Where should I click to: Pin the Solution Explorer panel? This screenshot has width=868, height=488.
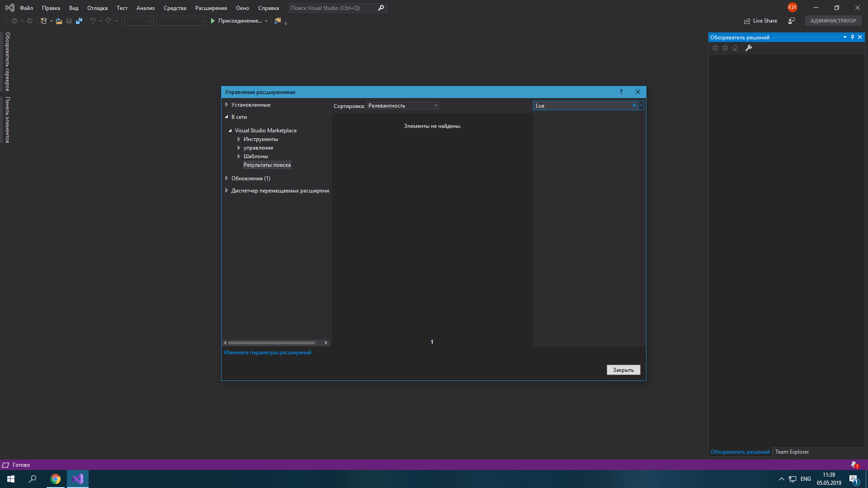point(852,37)
